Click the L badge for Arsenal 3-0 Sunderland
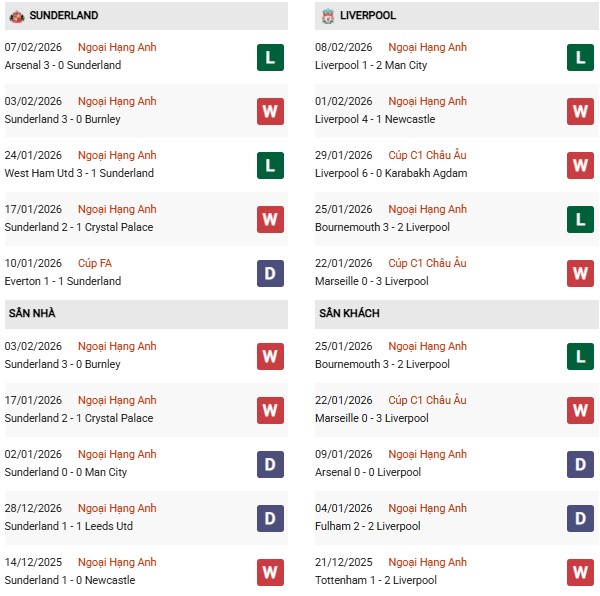 pos(270,57)
